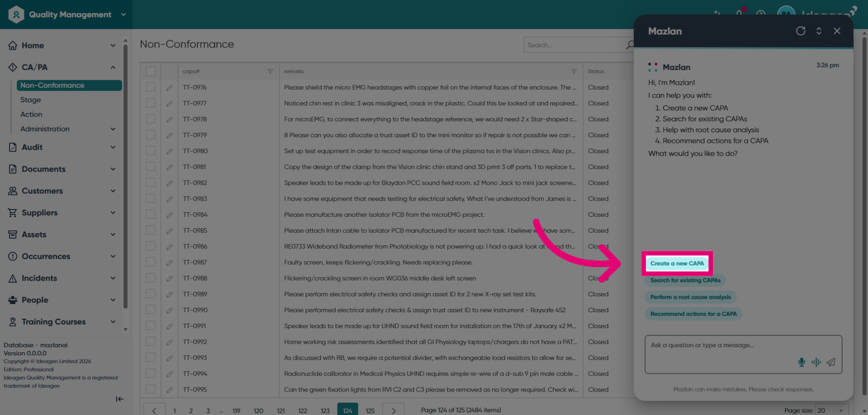Edit record TT-0976 with pencil icon
Screen dimensions: 868x415
tap(170, 88)
